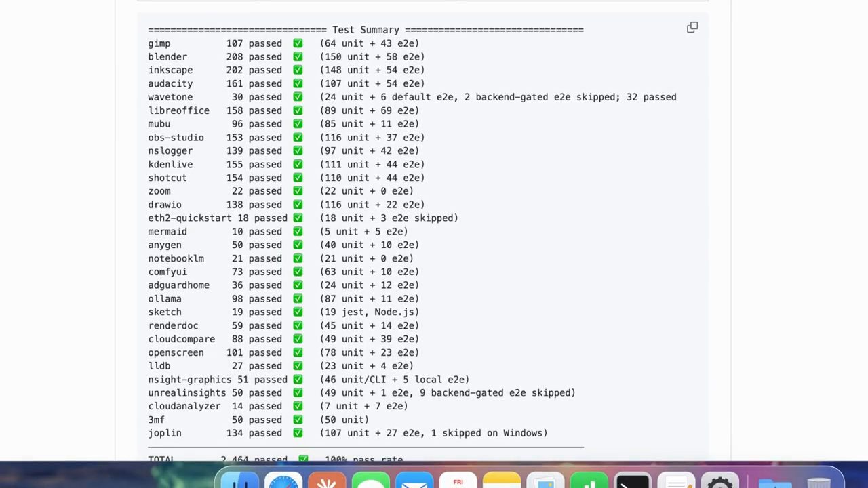The height and width of the screenshot is (488, 868).
Task: Click '50 passed' in the anygen row
Action: pyautogui.click(x=257, y=245)
